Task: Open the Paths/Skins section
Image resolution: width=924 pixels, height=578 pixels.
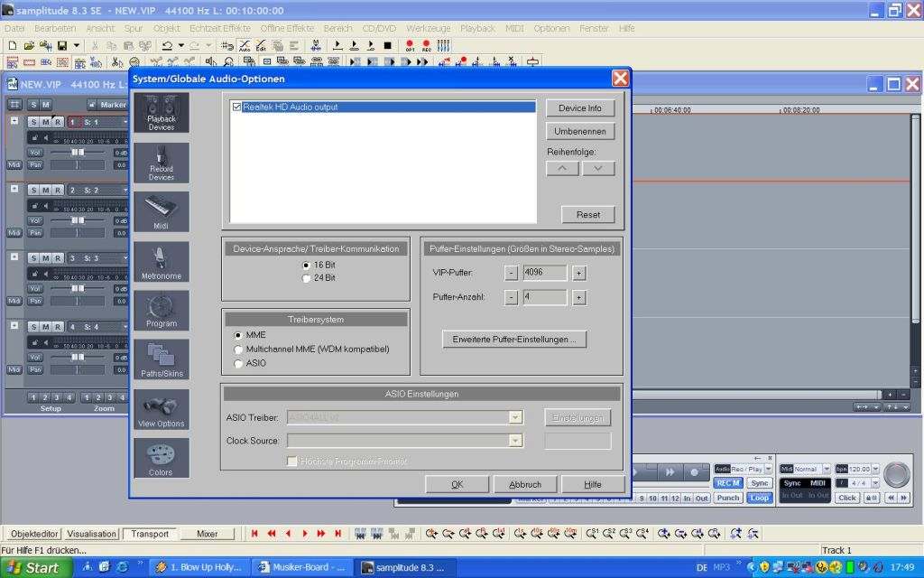Action: point(161,359)
